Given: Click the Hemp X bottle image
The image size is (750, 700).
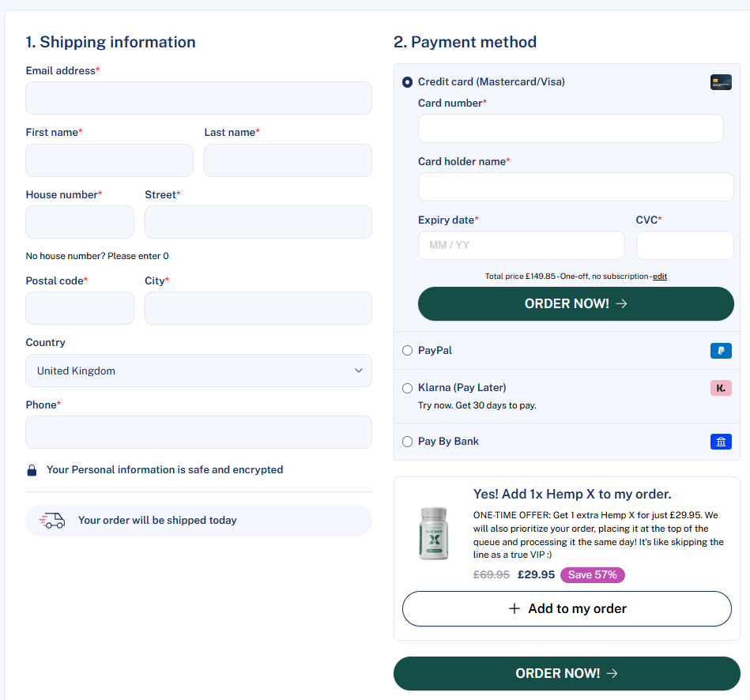Looking at the screenshot, I should coord(432,533).
